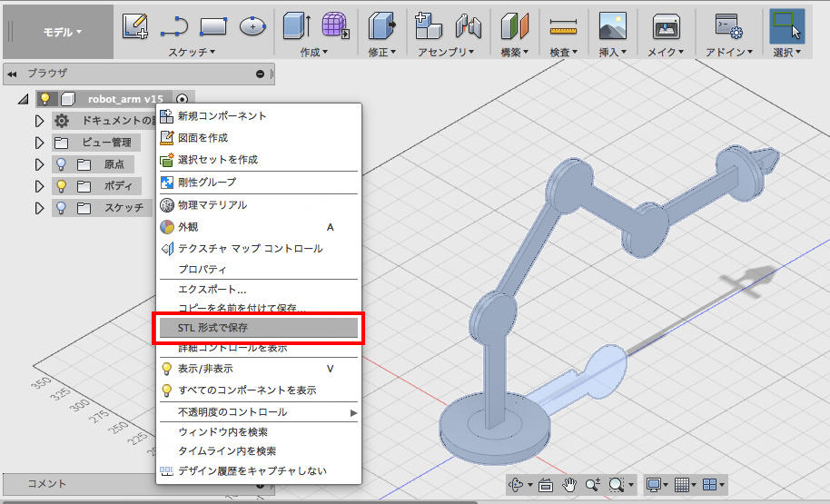
Task: Click the Create Form purple cube icon
Action: [x=336, y=25]
